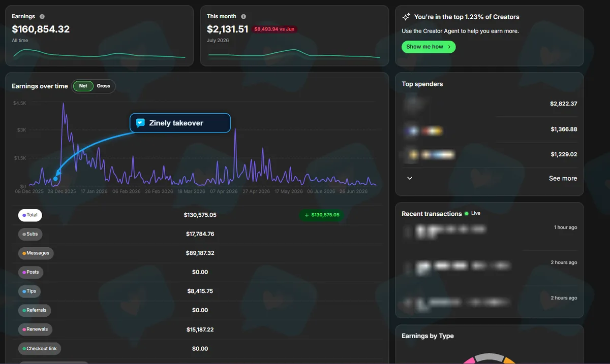Open the top spender with $1,366.88
Screen dimensions: 610x364
tap(490, 129)
